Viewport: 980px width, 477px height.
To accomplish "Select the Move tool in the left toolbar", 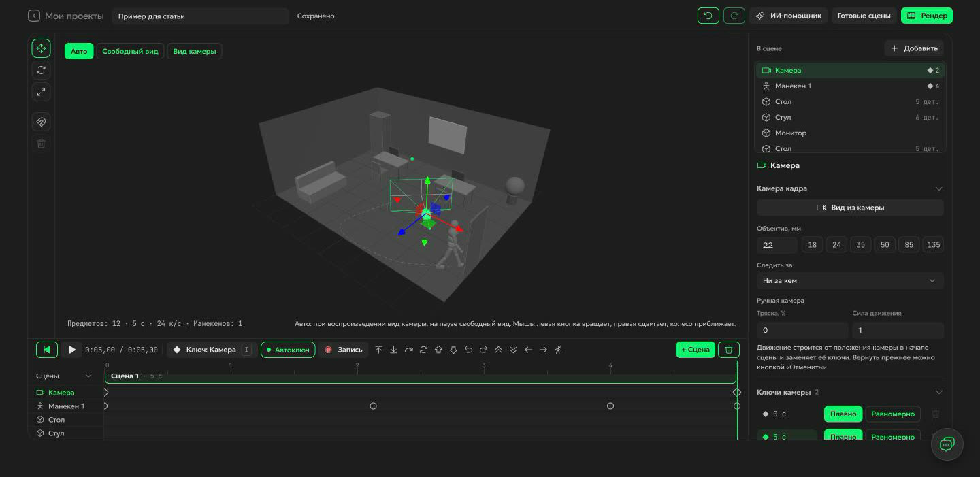I will (41, 48).
